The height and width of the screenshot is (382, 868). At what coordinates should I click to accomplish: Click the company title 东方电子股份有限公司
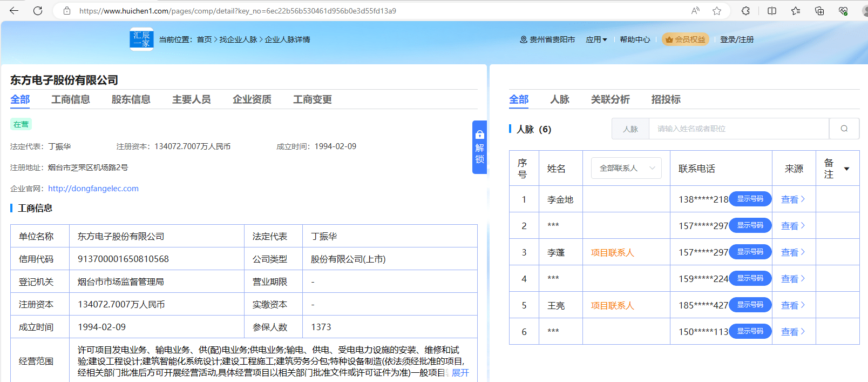pos(64,80)
